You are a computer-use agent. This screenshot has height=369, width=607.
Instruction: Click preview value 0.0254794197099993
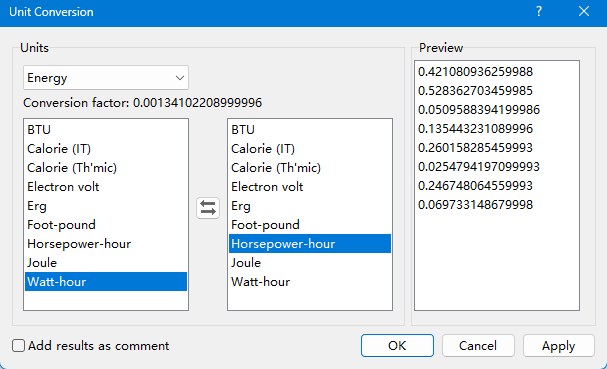pyautogui.click(x=479, y=166)
